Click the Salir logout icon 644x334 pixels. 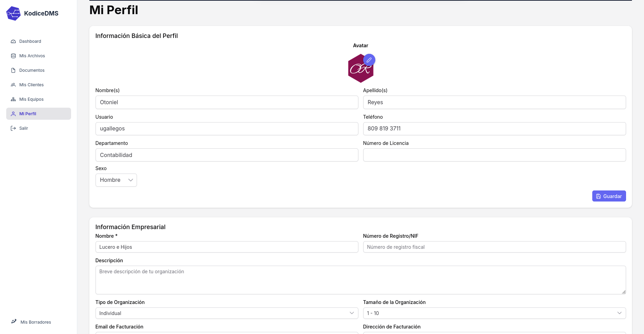pos(13,128)
